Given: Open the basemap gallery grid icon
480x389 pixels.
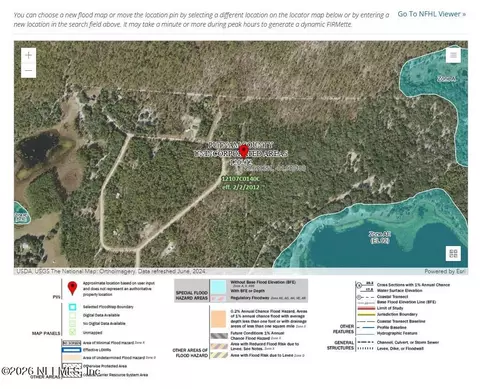Looking at the screenshot, I should (x=453, y=254).
